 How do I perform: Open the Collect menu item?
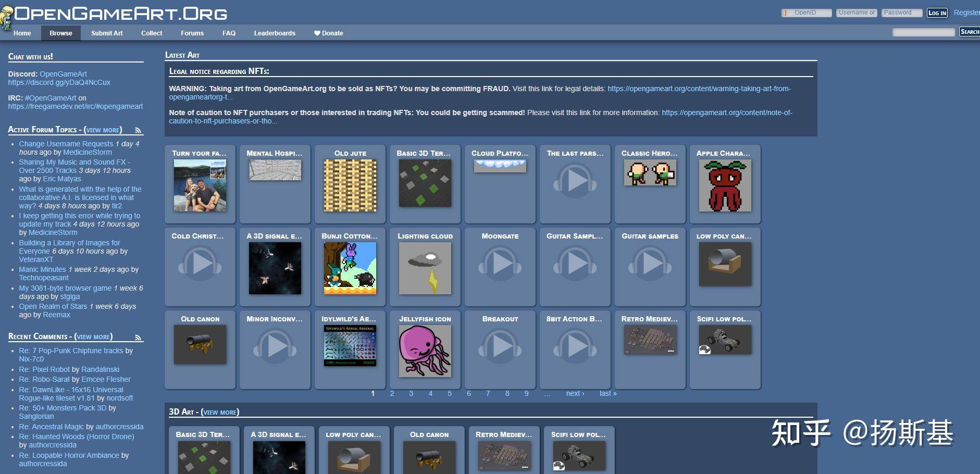[x=152, y=33]
